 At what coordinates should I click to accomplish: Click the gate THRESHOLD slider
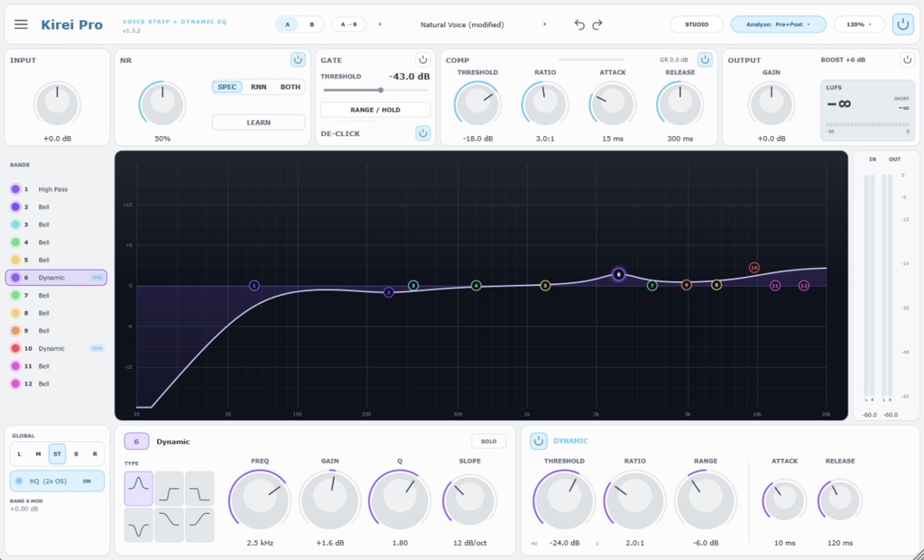pos(375,90)
